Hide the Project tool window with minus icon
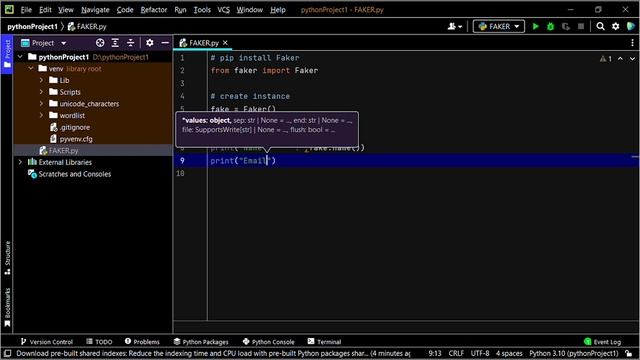Screen dimensions: 640x360 165,43
